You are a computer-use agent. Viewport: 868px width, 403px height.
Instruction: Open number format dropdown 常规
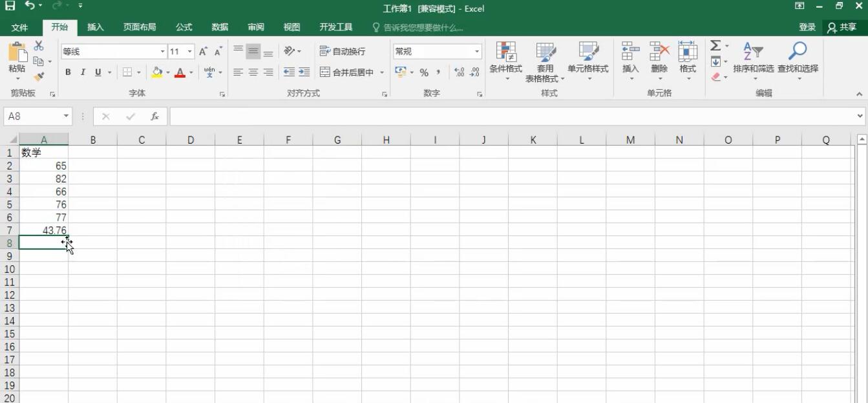click(x=477, y=52)
